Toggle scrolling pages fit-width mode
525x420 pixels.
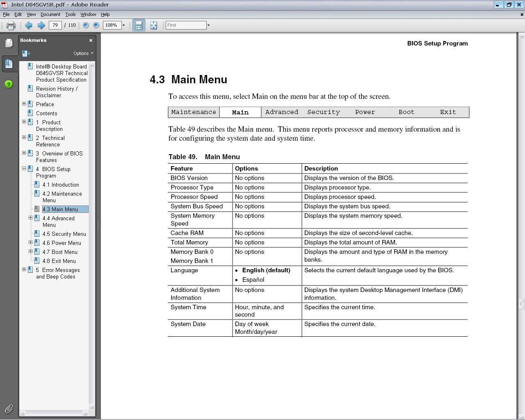tap(139, 25)
